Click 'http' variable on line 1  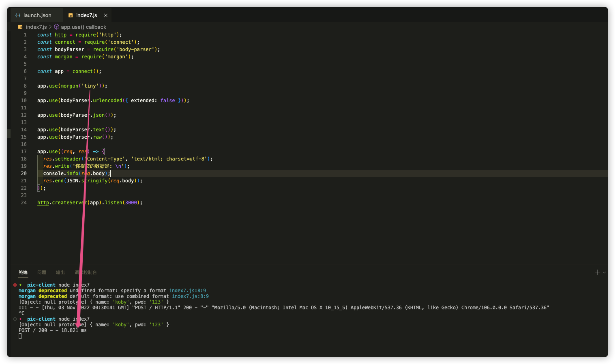coord(61,35)
